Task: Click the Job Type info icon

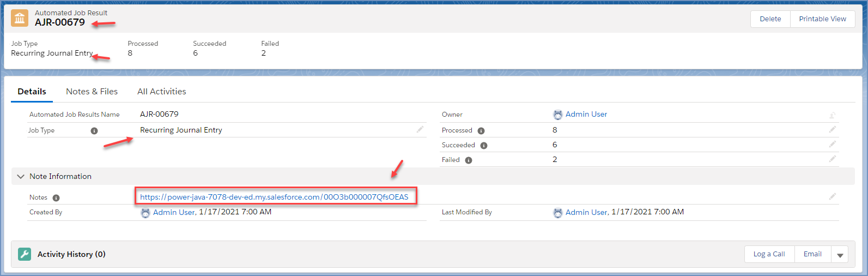Action: pyautogui.click(x=94, y=131)
